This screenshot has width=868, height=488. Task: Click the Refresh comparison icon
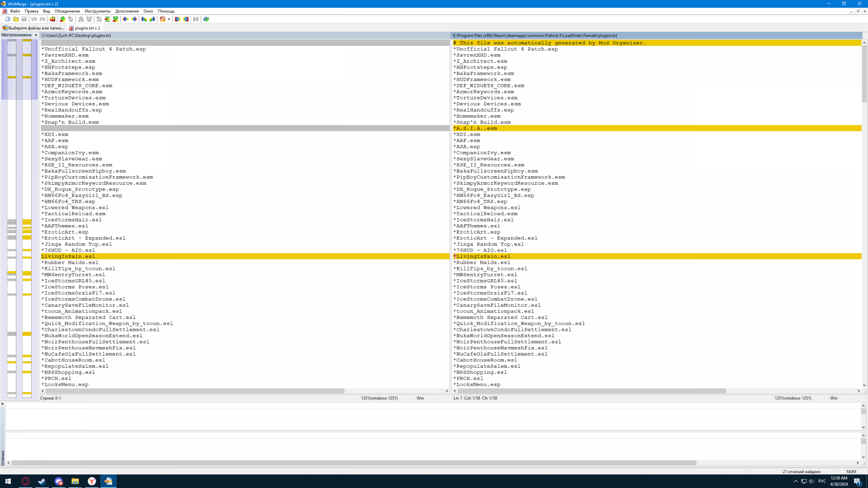pyautogui.click(x=206, y=19)
